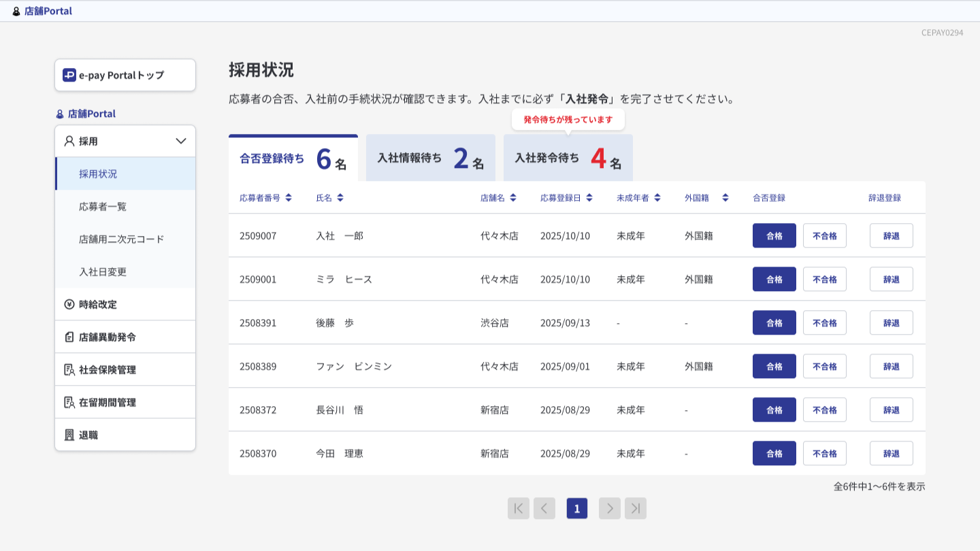Click the e-pay Portalトップ button
The height and width of the screenshot is (551, 980).
125,75
